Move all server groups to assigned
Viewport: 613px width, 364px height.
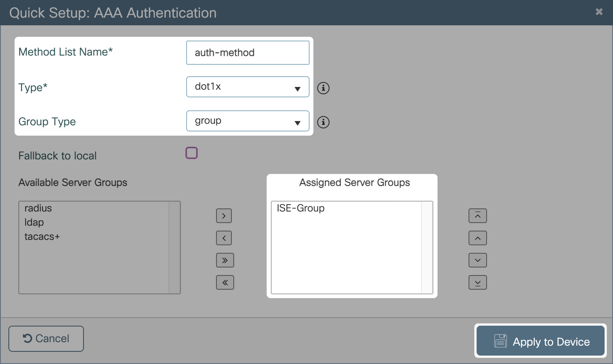pos(225,260)
